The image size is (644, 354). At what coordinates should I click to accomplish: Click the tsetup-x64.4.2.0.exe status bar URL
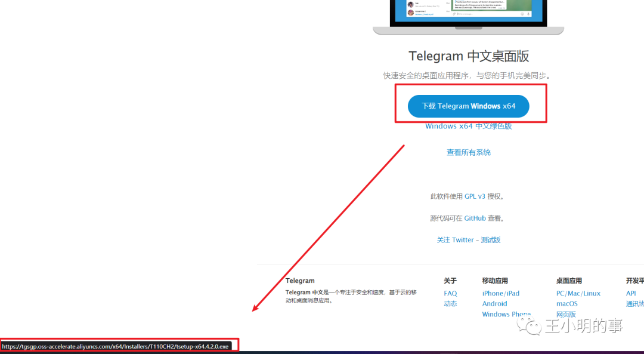point(116,347)
